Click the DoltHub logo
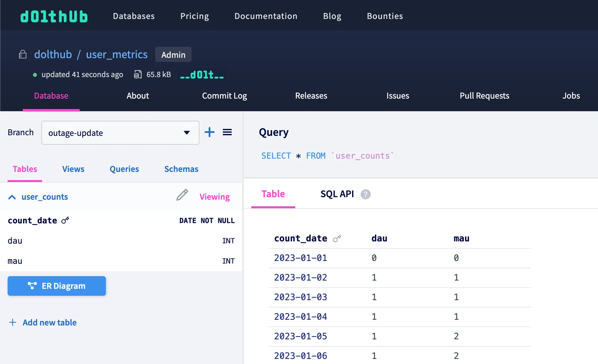Image resolution: width=598 pixels, height=364 pixels. (x=54, y=16)
